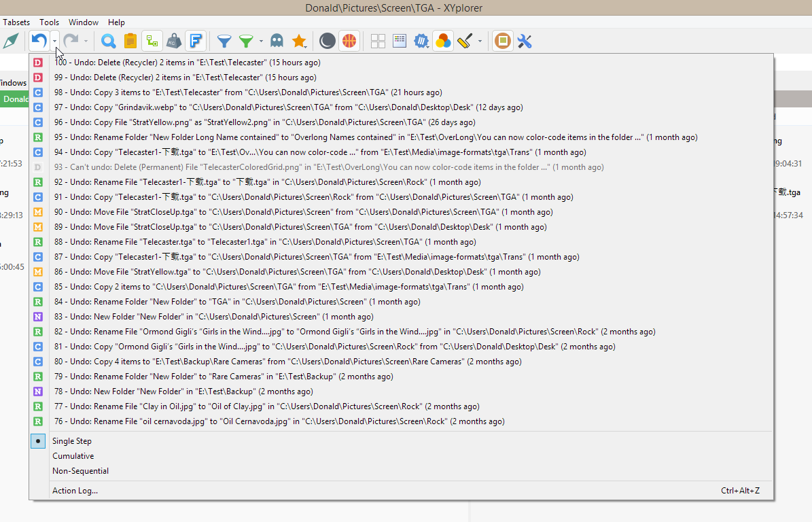This screenshot has width=812, height=522.
Task: Click the orange star favorites icon
Action: (x=299, y=41)
